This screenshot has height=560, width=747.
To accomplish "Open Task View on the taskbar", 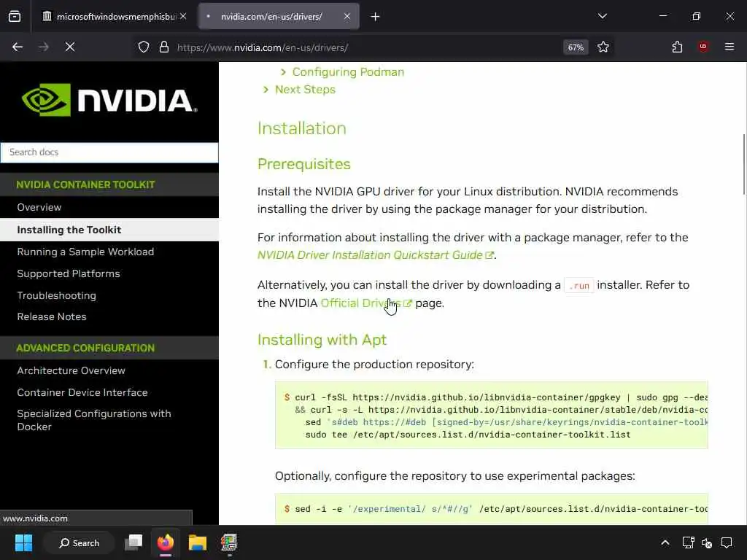I will coord(133,542).
